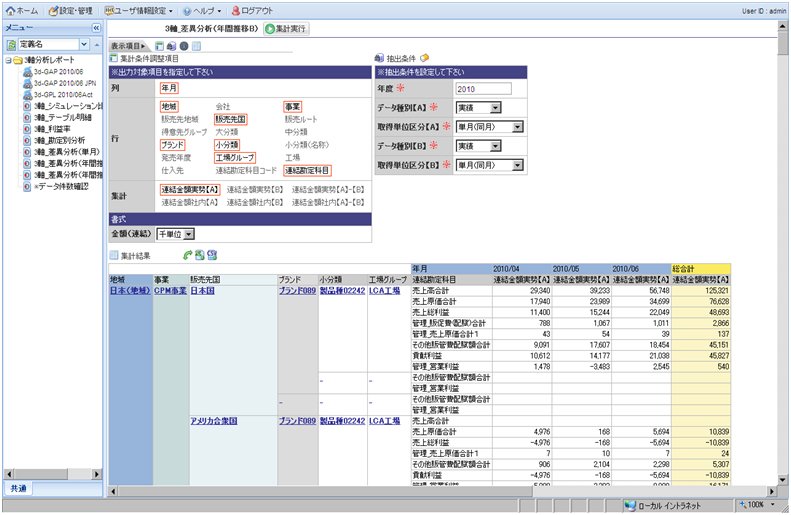Click the CSV export icon above results
Viewport: 791px width, 515px height.
click(x=212, y=255)
